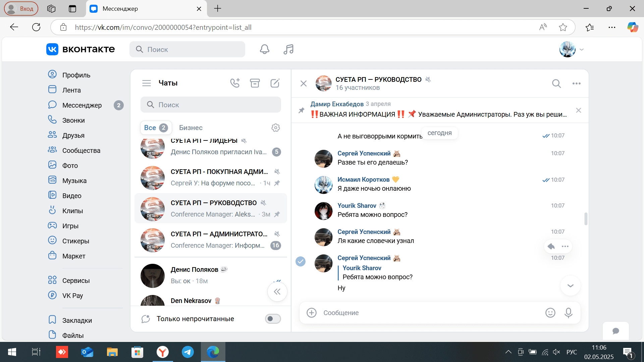Switch to the Все chats tab
The width and height of the screenshot is (644, 362).
(156, 128)
